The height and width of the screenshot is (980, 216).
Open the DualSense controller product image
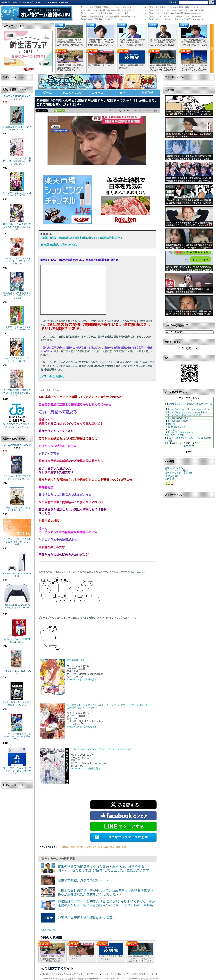click(17, 594)
